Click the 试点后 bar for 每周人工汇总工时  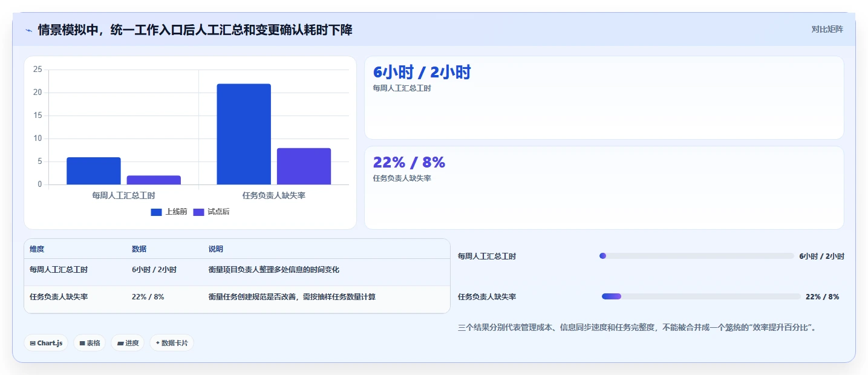[154, 180]
